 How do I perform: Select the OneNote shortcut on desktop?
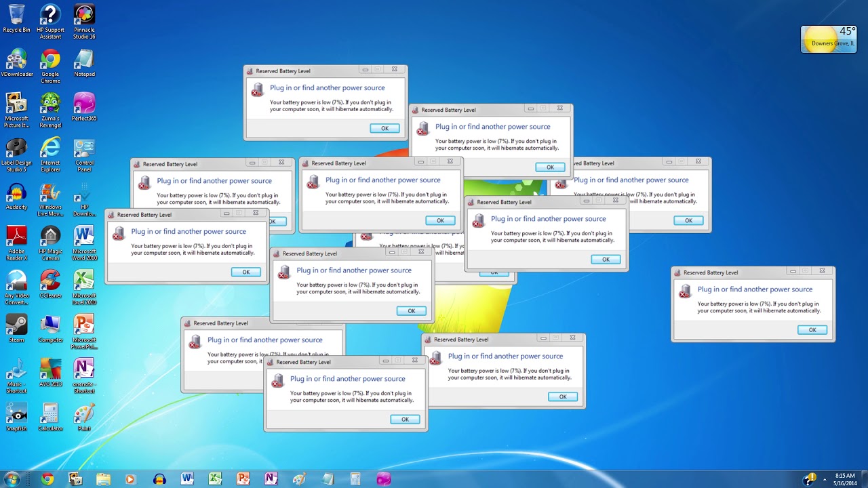84,376
